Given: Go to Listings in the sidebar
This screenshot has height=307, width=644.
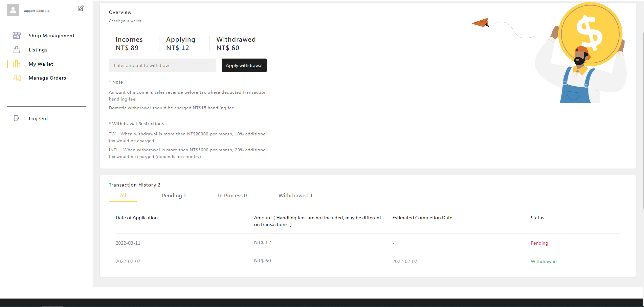Looking at the screenshot, I should (38, 50).
